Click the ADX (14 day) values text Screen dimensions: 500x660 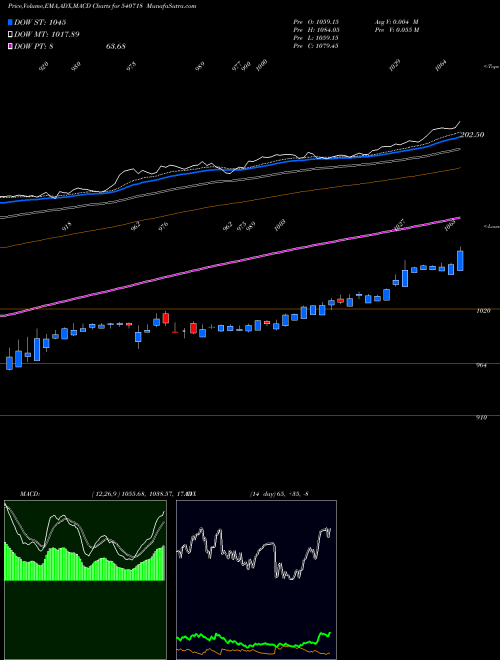click(x=279, y=494)
